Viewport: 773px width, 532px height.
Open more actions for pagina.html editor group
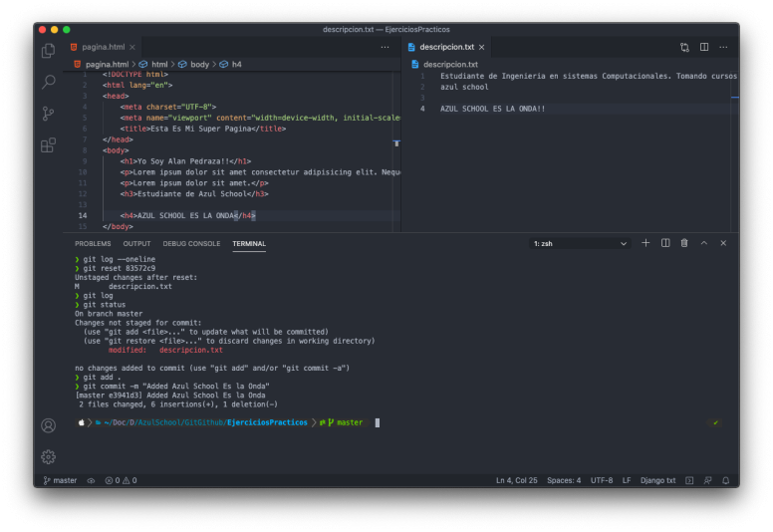coord(385,47)
